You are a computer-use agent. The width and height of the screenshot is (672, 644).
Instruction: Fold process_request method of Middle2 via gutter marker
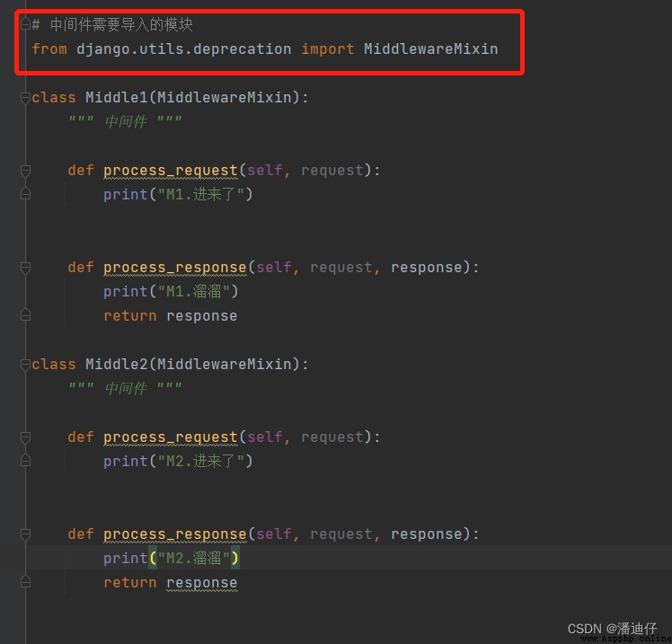click(25, 437)
